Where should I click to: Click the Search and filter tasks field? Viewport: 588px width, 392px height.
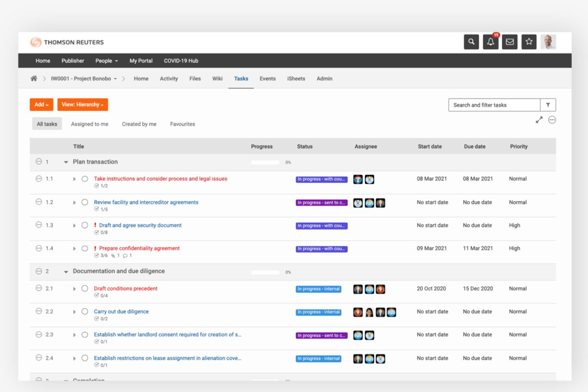click(494, 105)
